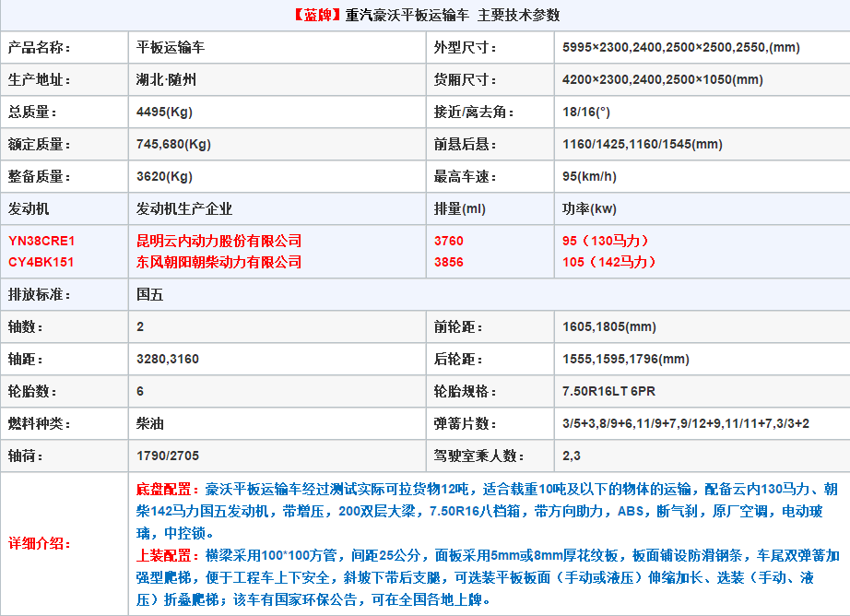Click the '生产地址:' label
Screen dimensions: 850x616
(x=39, y=79)
